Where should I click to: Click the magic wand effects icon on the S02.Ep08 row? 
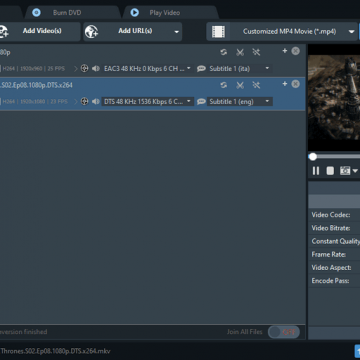(256, 85)
